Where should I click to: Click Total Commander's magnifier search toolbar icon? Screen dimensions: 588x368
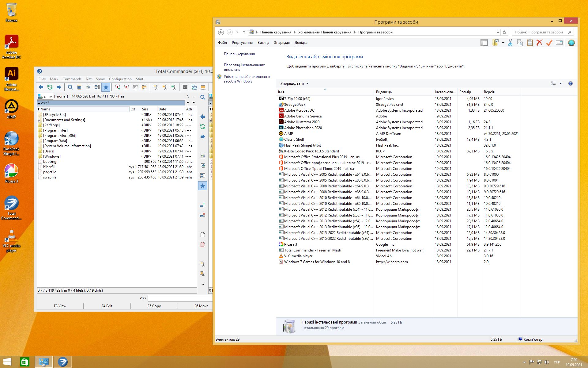pyautogui.click(x=70, y=87)
